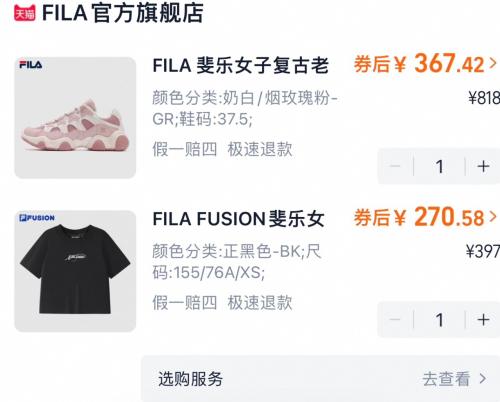Open the 选购服务 options row
Screen dimensions: 500x402
[320, 379]
